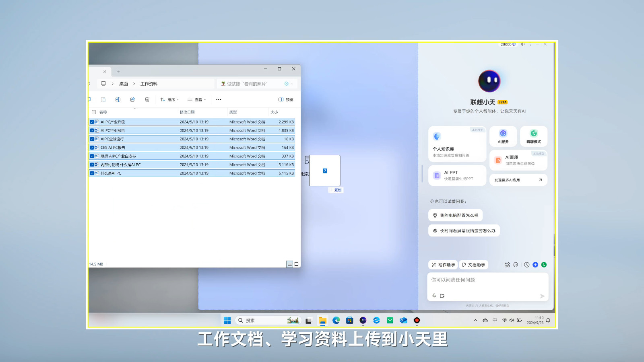Click the 20000 points counter

[x=508, y=44]
